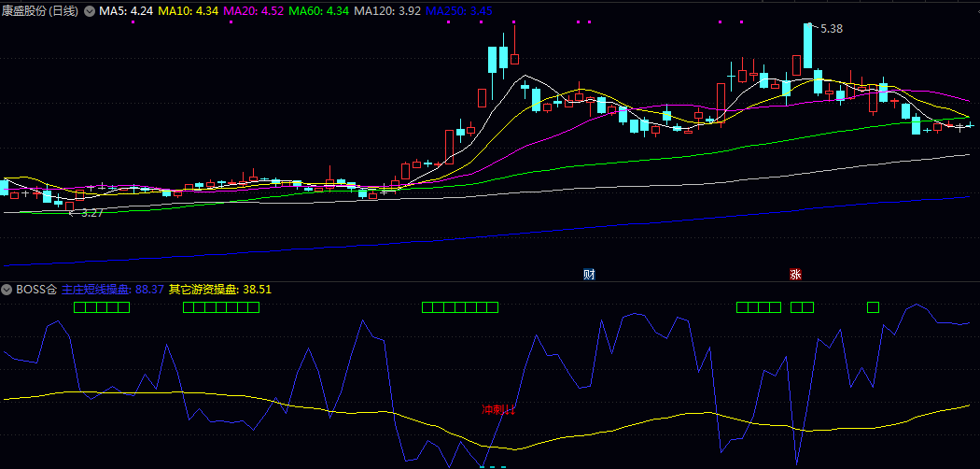Click the MA5: 4.24 indicator label
Image resolution: width=980 pixels, height=469 pixels.
coord(126,11)
